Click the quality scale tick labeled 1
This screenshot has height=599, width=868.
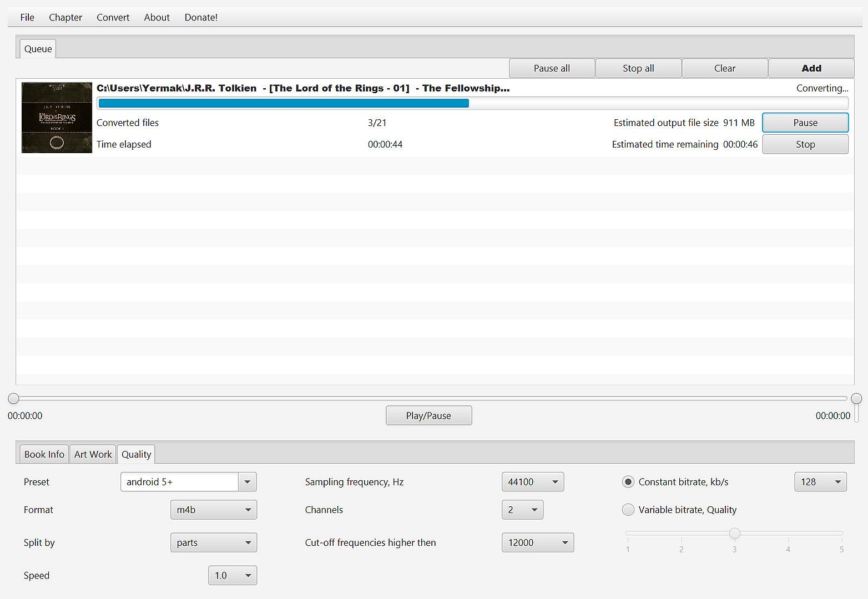628,549
